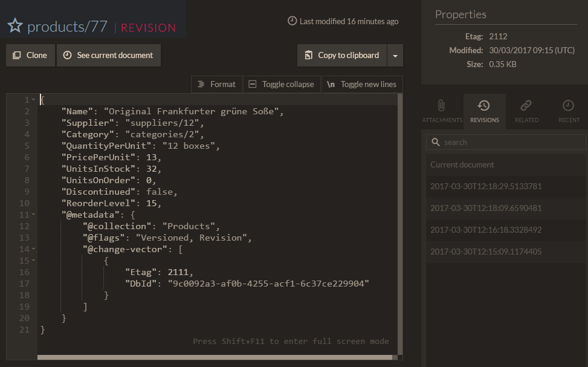Click the DbId value 9c0092a3-af0b-4255-acf1-6c37ce229904
588x367 pixels.
click(x=268, y=284)
